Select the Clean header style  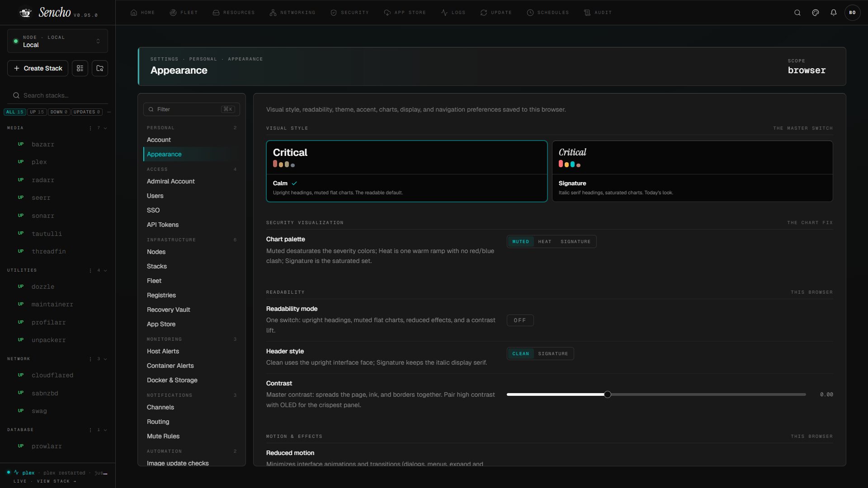pyautogui.click(x=521, y=354)
